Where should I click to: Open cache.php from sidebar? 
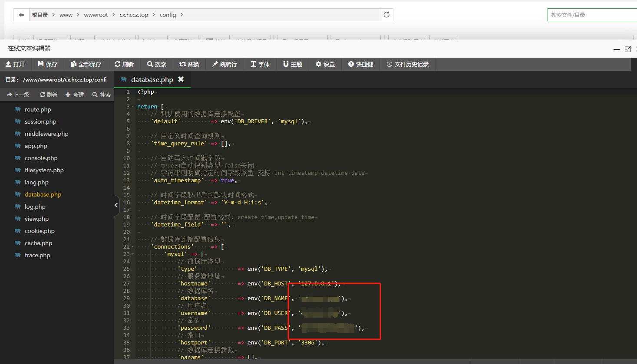pos(38,243)
